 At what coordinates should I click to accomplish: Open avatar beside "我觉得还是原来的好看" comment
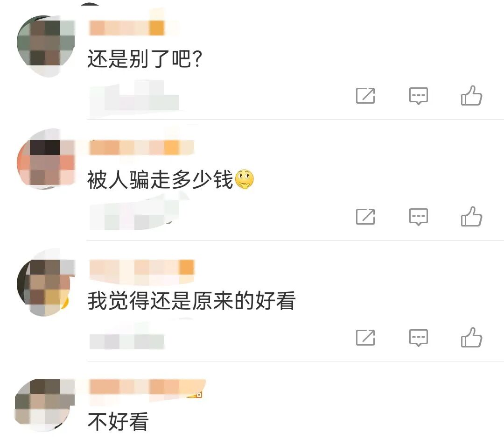(46, 283)
